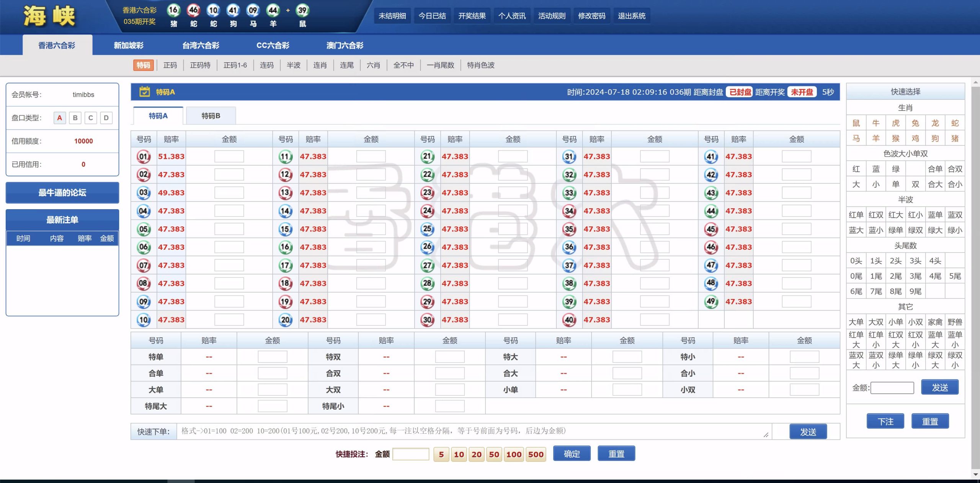Select blue ball number 26
This screenshot has width=980, height=483.
pos(427,247)
